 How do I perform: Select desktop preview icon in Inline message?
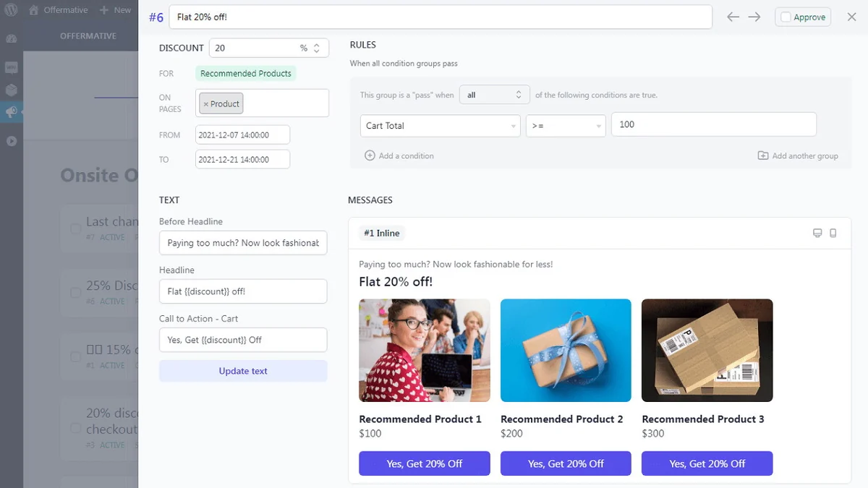click(x=817, y=233)
